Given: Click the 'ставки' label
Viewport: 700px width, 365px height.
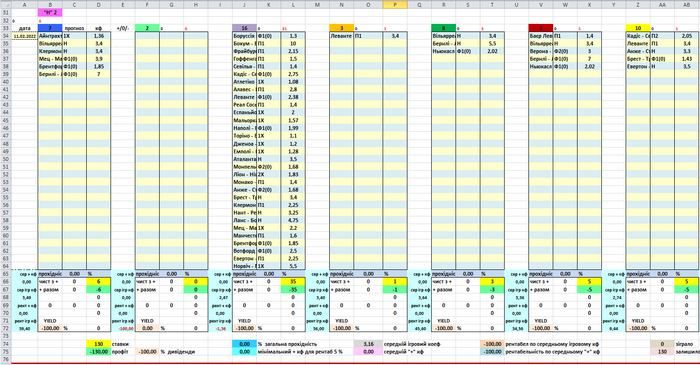Looking at the screenshot, I should 121,344.
